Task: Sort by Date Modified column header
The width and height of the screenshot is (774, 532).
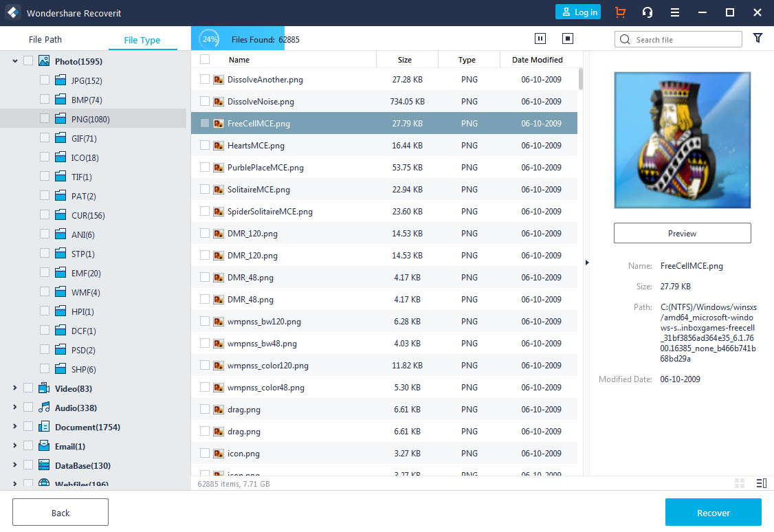Action: pyautogui.click(x=537, y=60)
